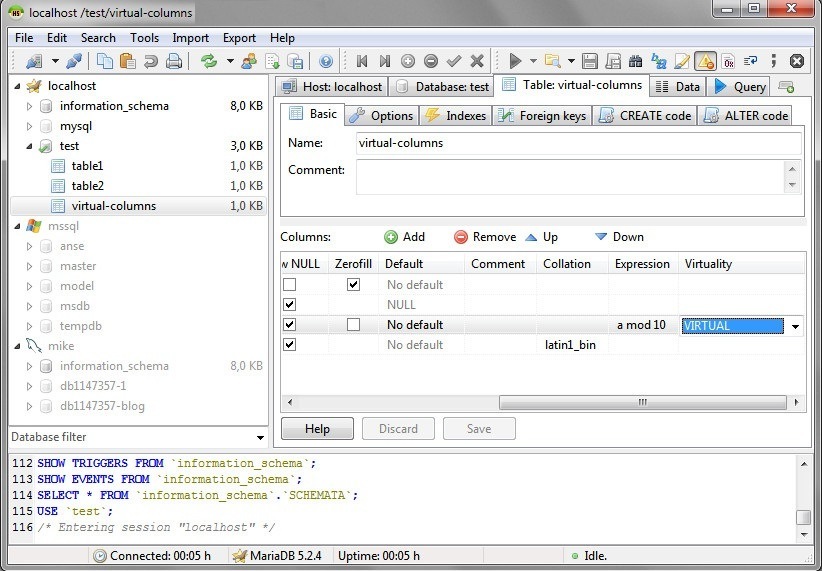Viewport: 822px width, 571px height.
Task: Click the green Refresh icon
Action: (209, 61)
